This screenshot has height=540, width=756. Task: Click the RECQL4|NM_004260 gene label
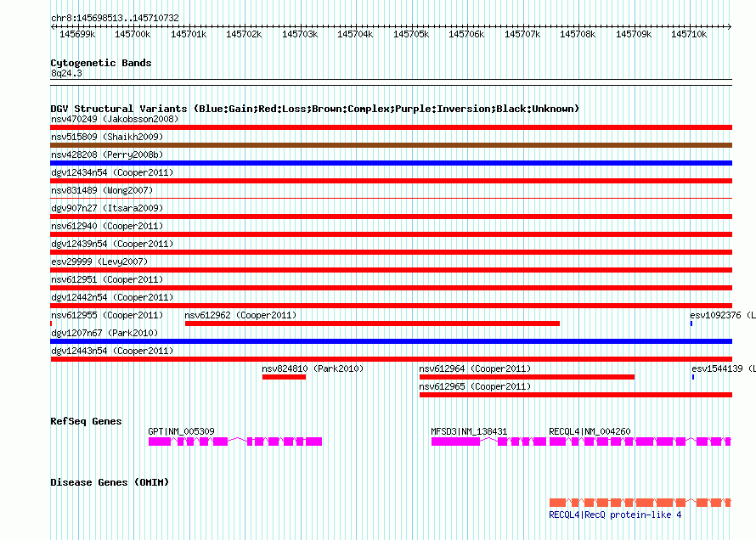[590, 431]
